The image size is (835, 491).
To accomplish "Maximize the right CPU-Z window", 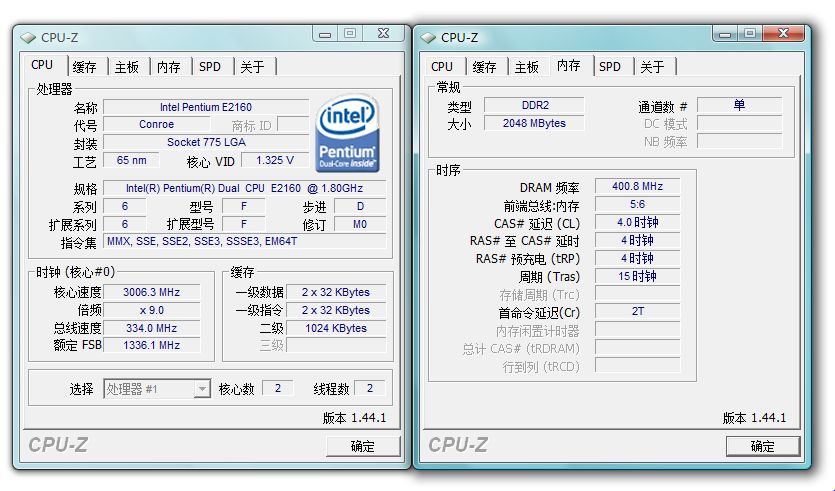I will point(750,34).
